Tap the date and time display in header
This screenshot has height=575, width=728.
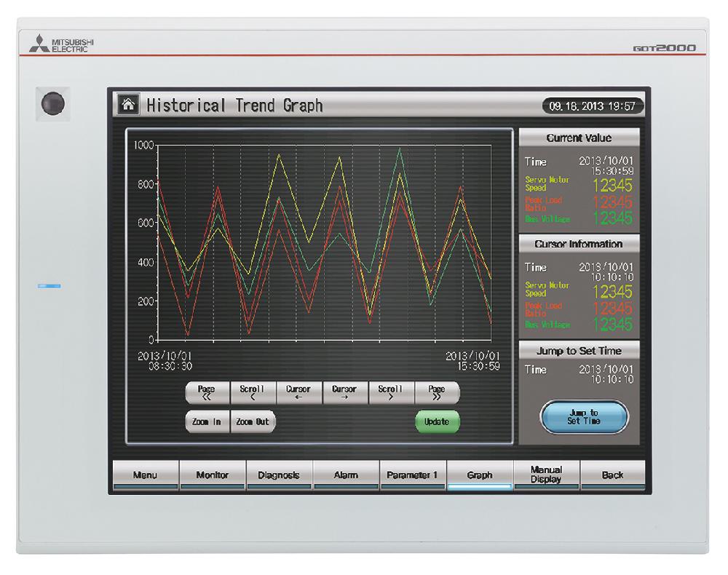click(593, 106)
